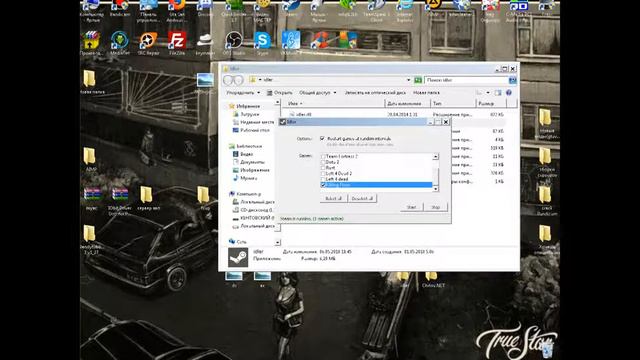Click the green refresh button by address bar
The image size is (640, 360).
[418, 80]
